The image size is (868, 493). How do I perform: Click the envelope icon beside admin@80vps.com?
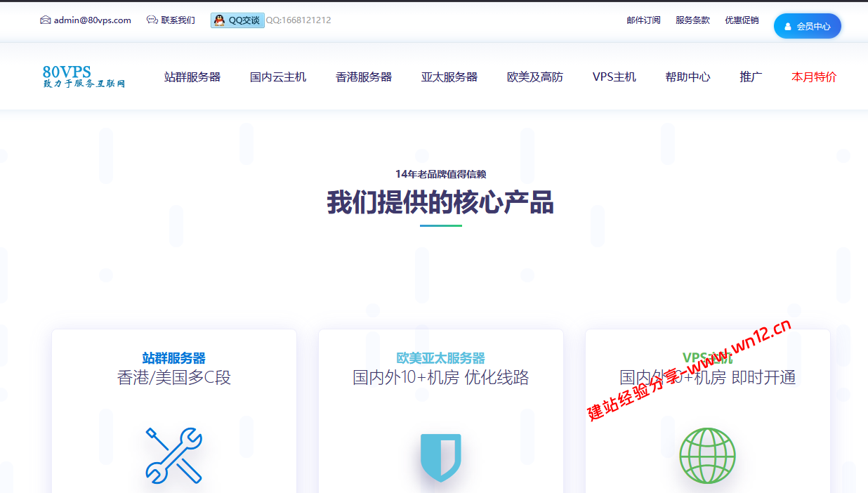pyautogui.click(x=46, y=20)
